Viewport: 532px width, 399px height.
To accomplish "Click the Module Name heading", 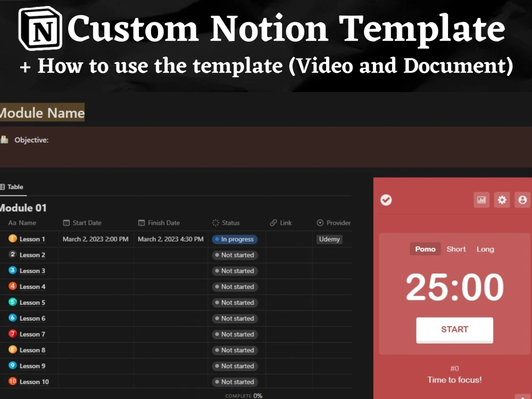I will click(41, 113).
